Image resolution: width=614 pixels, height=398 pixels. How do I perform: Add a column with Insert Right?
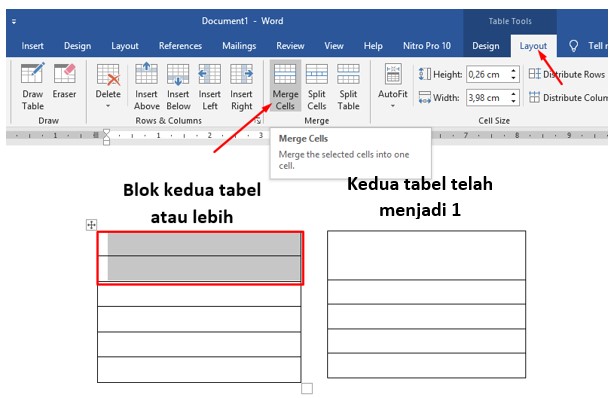241,87
